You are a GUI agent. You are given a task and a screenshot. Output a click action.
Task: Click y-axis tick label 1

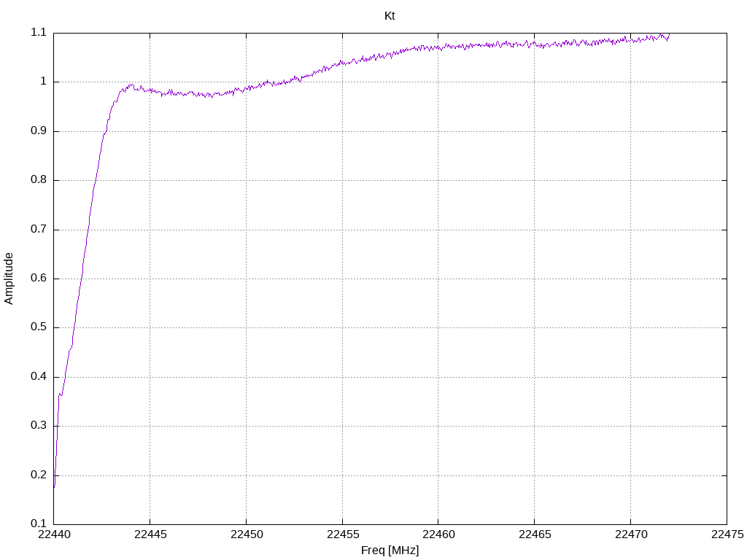point(43,82)
